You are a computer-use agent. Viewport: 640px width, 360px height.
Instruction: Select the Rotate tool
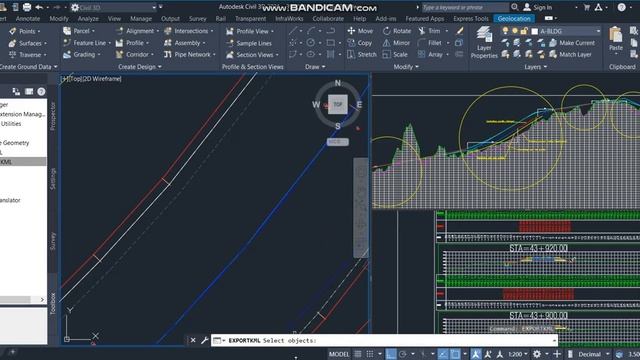(x=397, y=31)
